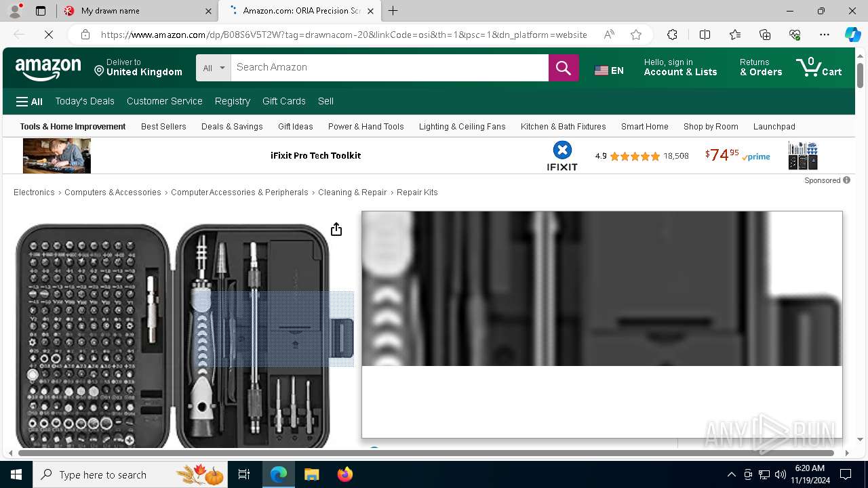Click the browser address bar URL
868x488 pixels.
click(344, 35)
